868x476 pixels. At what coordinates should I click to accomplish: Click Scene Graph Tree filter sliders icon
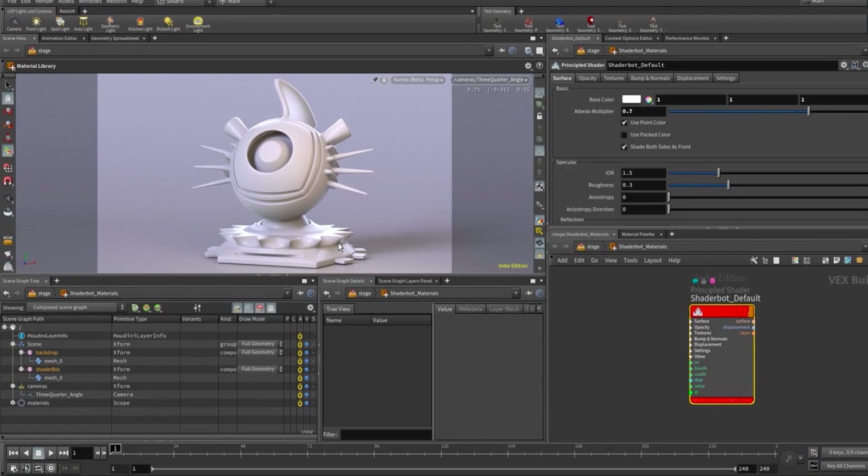tap(197, 307)
